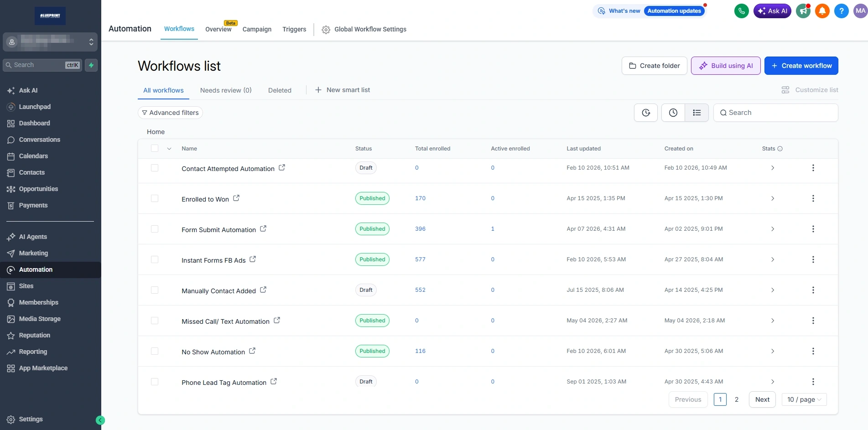This screenshot has height=430, width=868.
Task: Click the Create workflow button
Action: [801, 66]
